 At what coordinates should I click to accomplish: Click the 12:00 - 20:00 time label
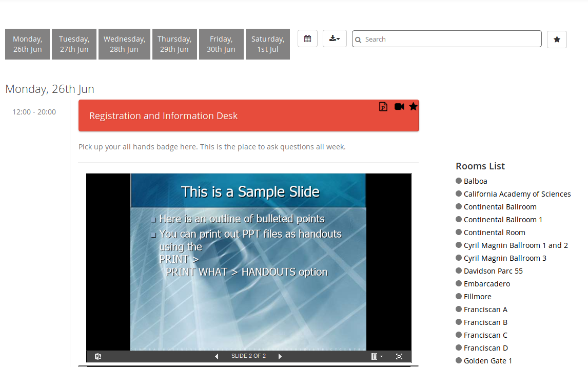(x=34, y=112)
